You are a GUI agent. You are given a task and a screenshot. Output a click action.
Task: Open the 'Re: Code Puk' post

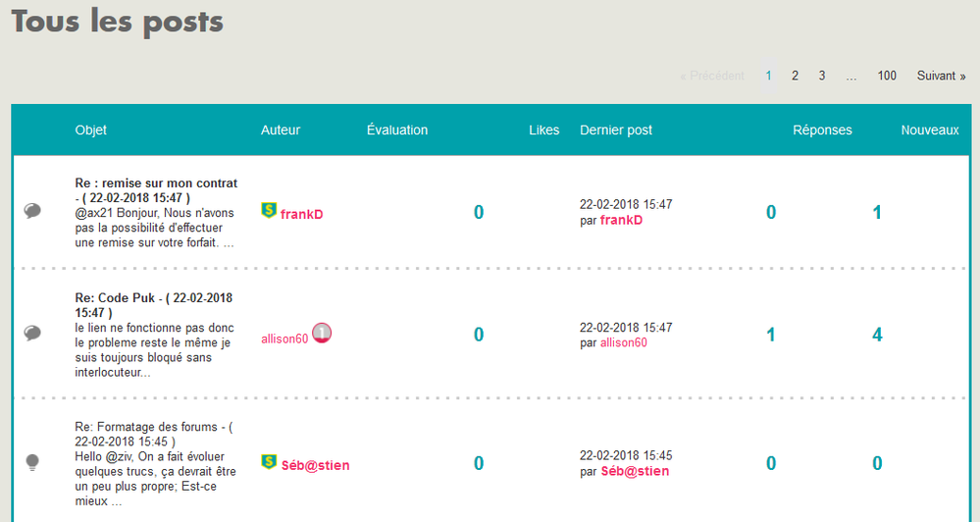(x=153, y=298)
